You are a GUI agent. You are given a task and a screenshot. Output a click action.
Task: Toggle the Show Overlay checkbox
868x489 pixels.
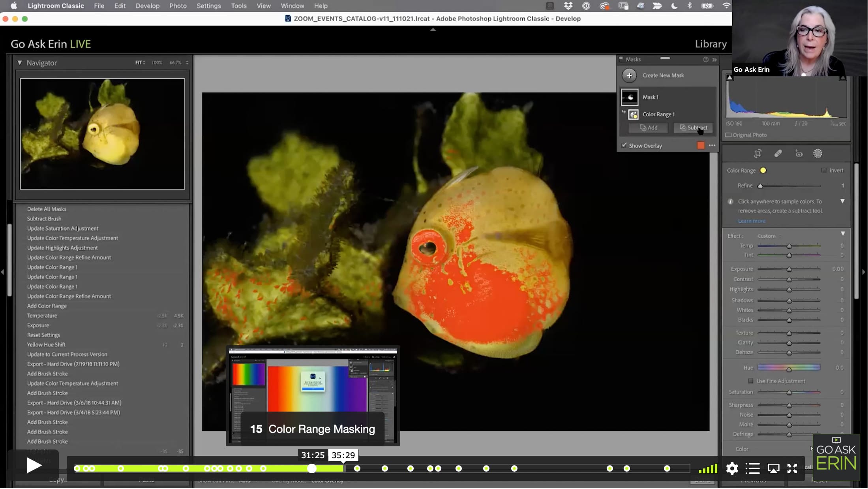pyautogui.click(x=624, y=145)
